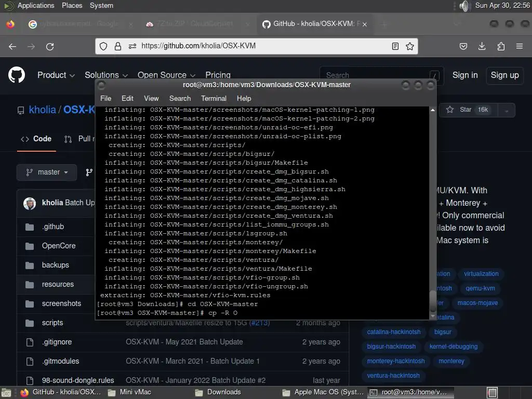Viewport: 532px width, 399px height.
Task: Open the site permissions icon in the address bar
Action: tap(132, 46)
